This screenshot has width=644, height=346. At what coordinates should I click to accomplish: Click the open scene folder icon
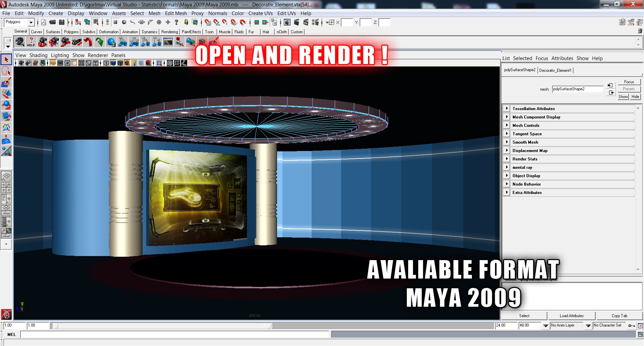pos(53,22)
